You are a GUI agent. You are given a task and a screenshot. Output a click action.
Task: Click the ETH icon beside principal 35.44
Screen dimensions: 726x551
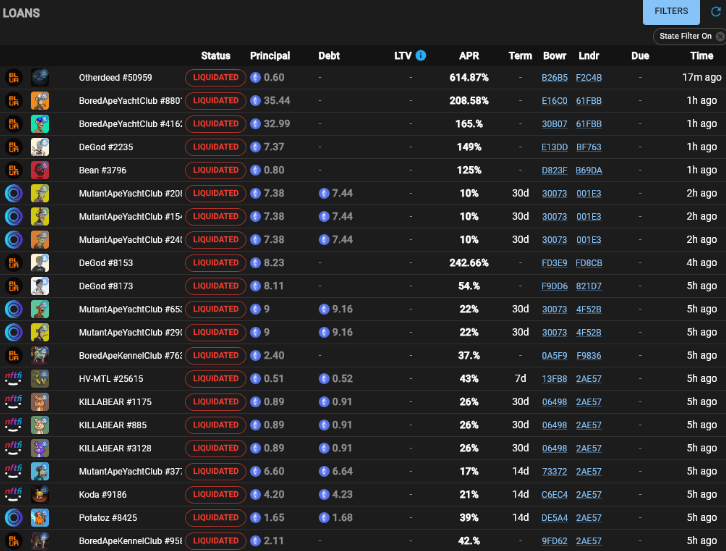[x=255, y=100]
